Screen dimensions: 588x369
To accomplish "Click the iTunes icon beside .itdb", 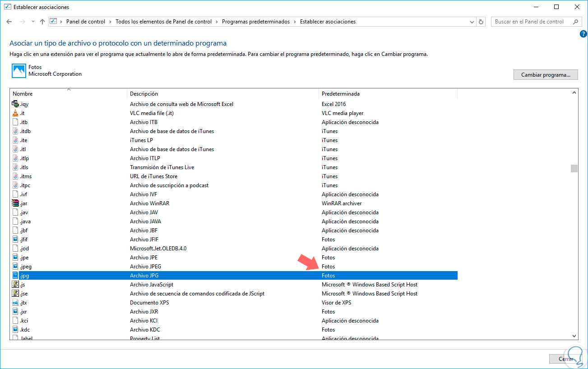I will click(15, 131).
